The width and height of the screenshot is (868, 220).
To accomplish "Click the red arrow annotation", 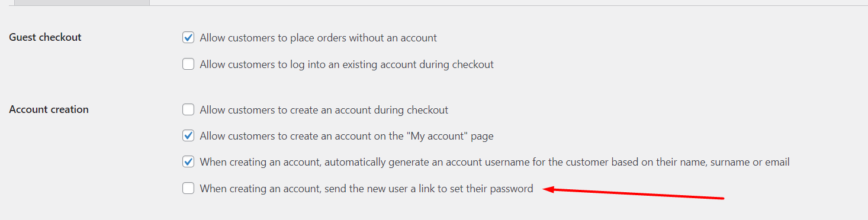I will pos(634,193).
